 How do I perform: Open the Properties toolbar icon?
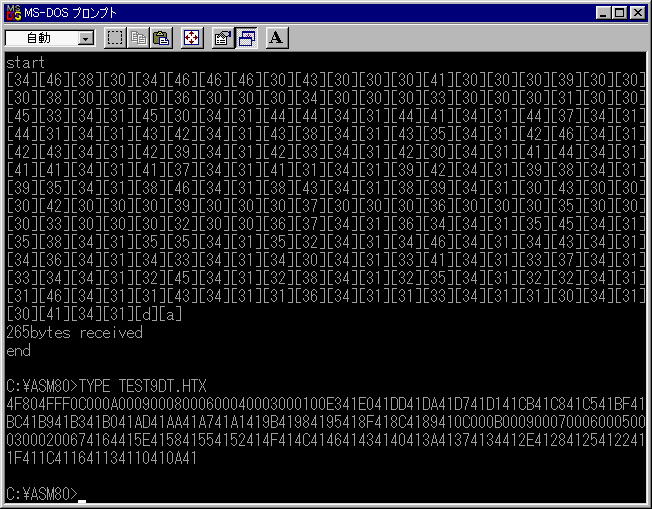(x=223, y=38)
